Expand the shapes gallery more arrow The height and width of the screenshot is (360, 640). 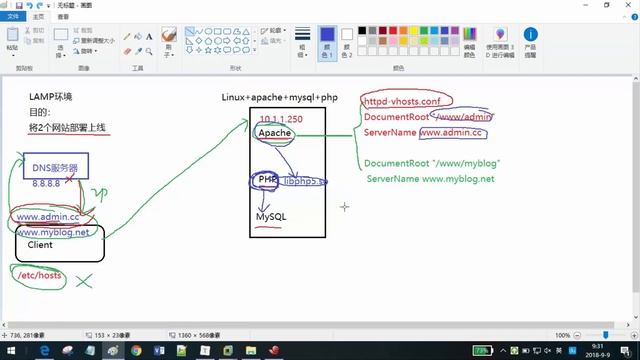(255, 50)
